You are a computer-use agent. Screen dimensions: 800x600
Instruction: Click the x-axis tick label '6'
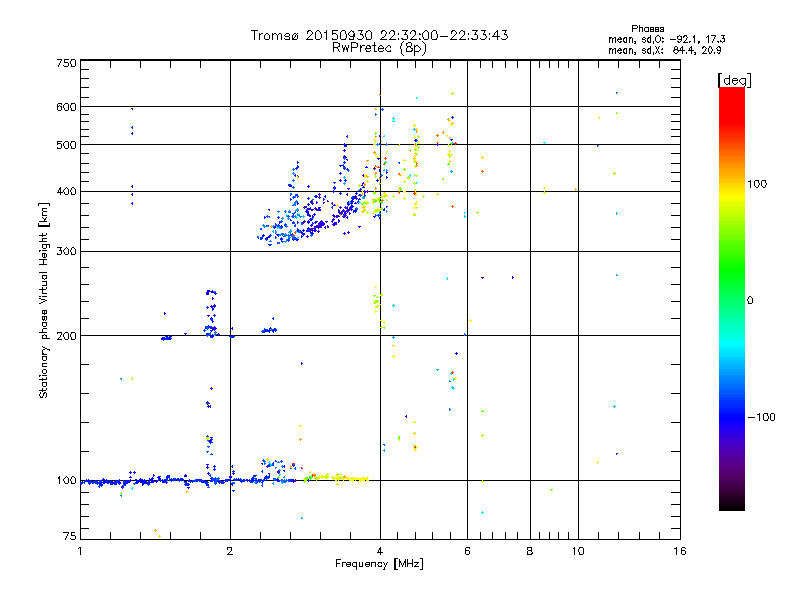467,551
